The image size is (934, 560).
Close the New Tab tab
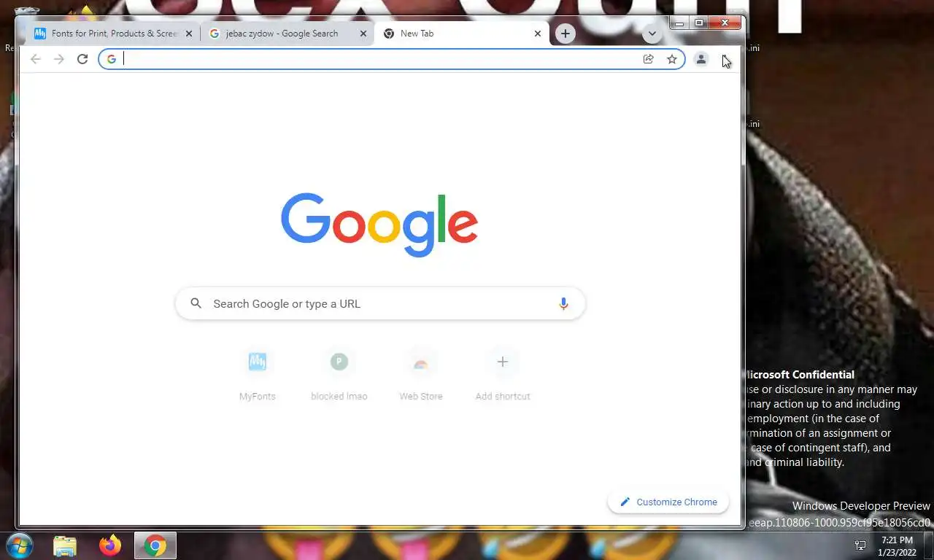pos(538,34)
